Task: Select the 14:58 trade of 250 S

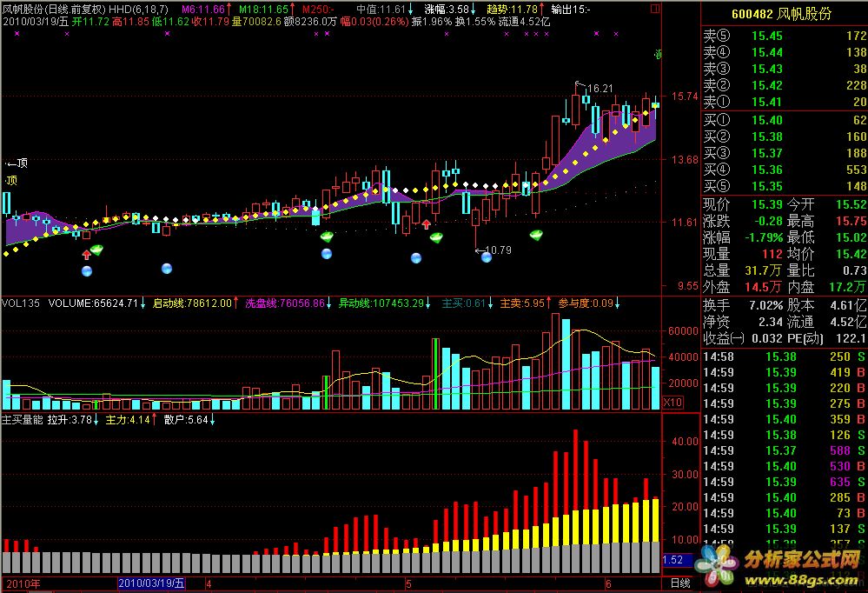Action: [785, 356]
